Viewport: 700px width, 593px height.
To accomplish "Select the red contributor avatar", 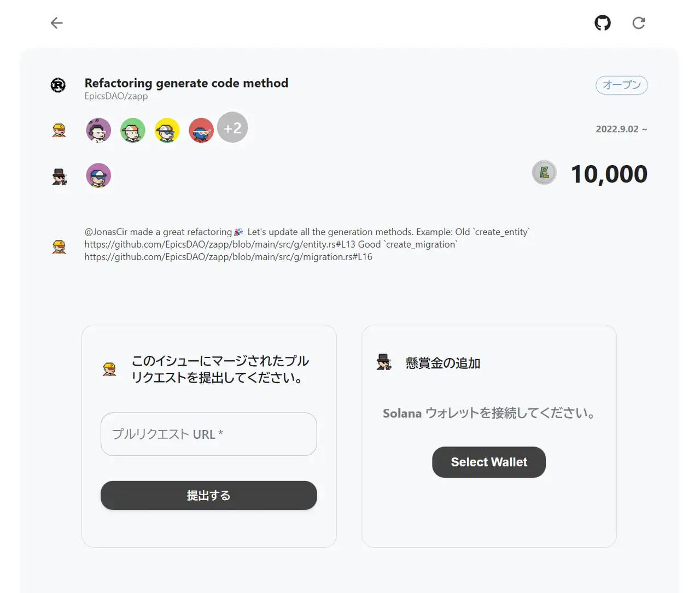I will click(201, 130).
